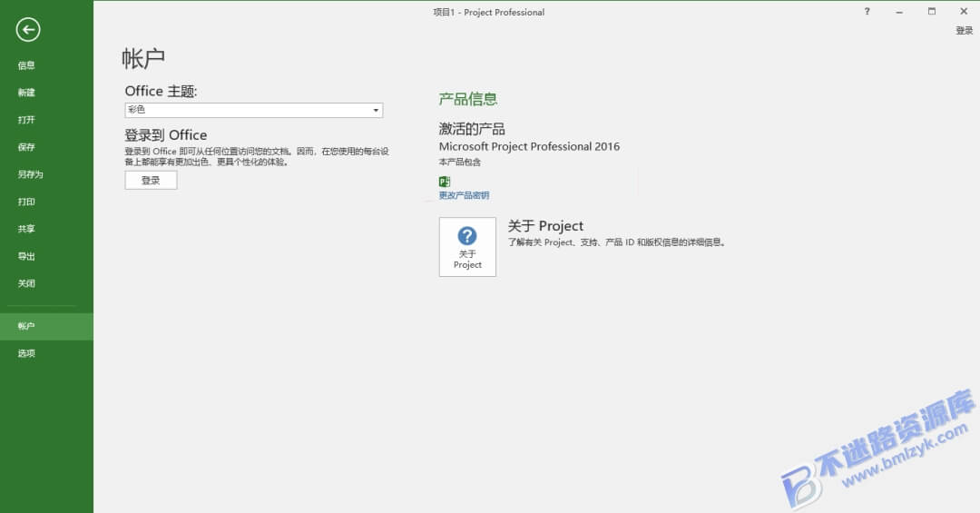Select 新建 in the sidebar

(26, 93)
